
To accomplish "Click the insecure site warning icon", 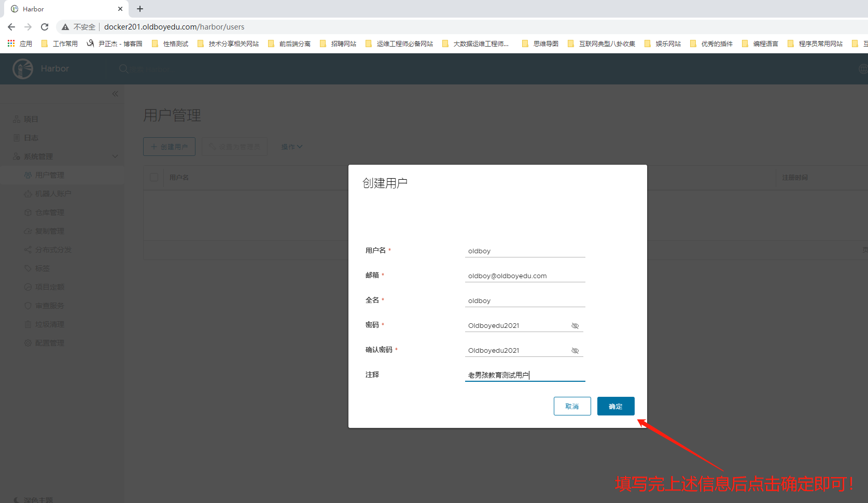I will pyautogui.click(x=65, y=27).
